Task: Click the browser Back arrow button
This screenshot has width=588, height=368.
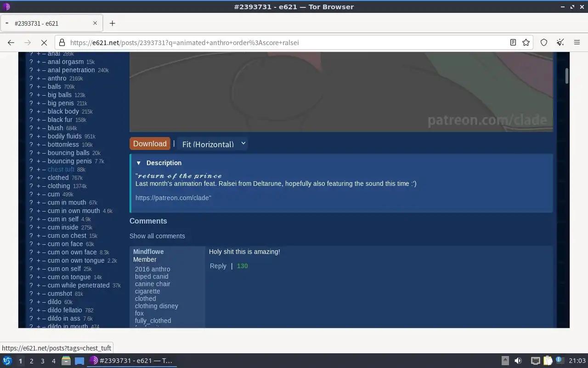Action: click(x=11, y=42)
